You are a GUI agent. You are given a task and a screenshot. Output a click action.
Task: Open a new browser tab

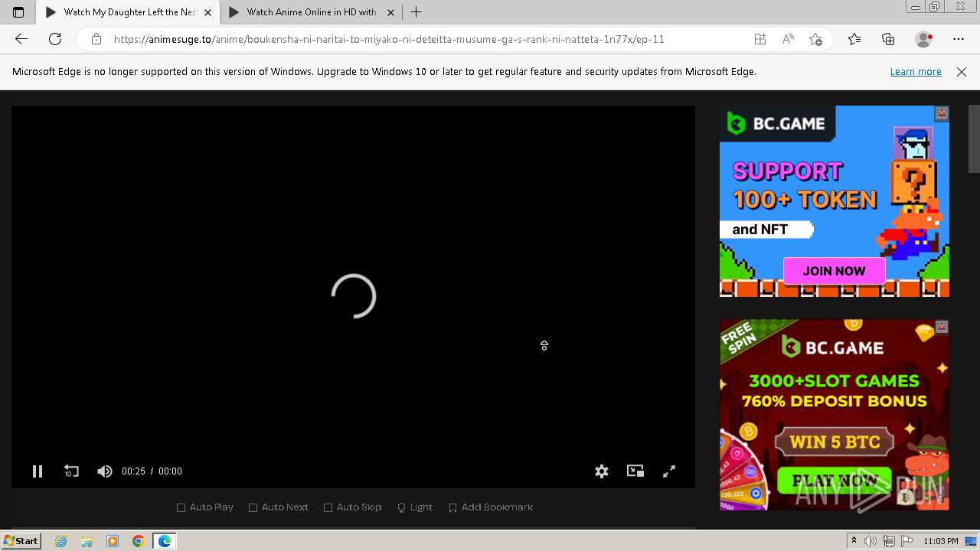(x=416, y=12)
